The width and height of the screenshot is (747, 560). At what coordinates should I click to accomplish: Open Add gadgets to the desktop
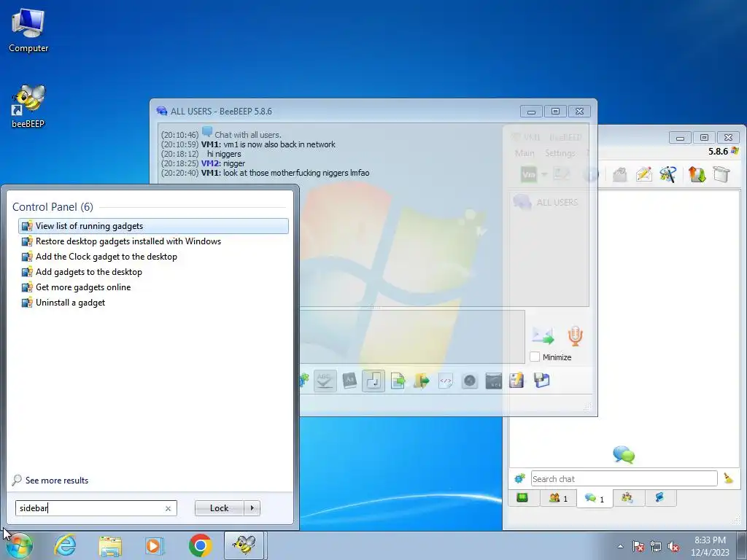pyautogui.click(x=153, y=272)
